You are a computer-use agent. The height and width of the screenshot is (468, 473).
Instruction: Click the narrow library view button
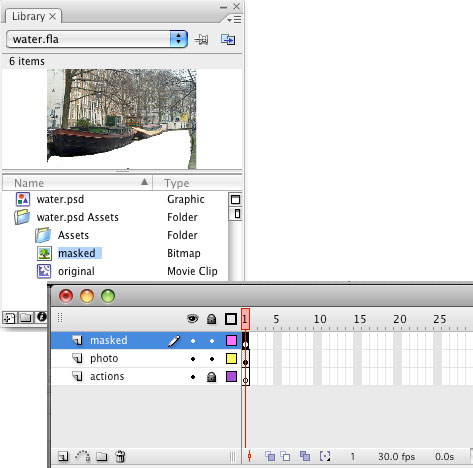click(237, 214)
